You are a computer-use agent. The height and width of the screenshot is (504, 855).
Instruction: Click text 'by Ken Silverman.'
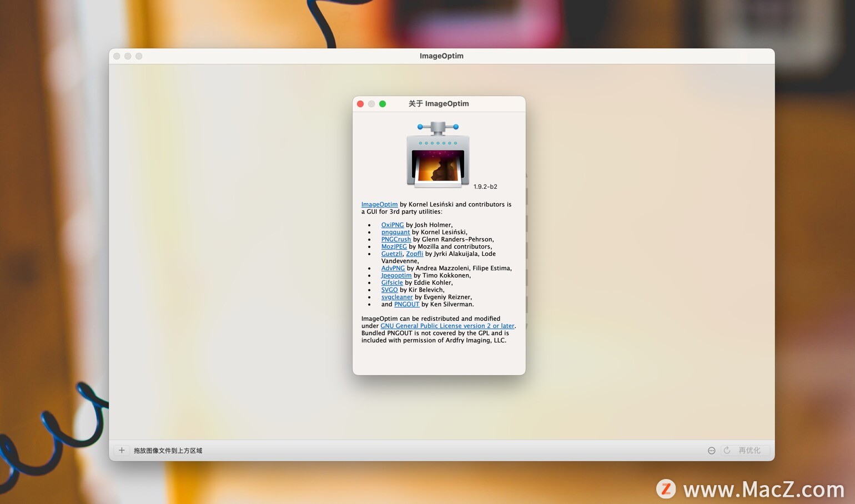[447, 304]
